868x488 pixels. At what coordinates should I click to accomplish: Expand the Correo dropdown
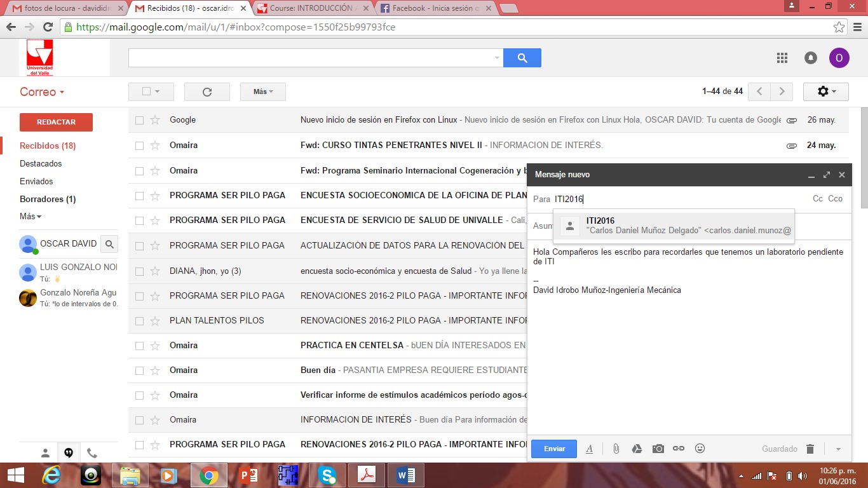42,92
